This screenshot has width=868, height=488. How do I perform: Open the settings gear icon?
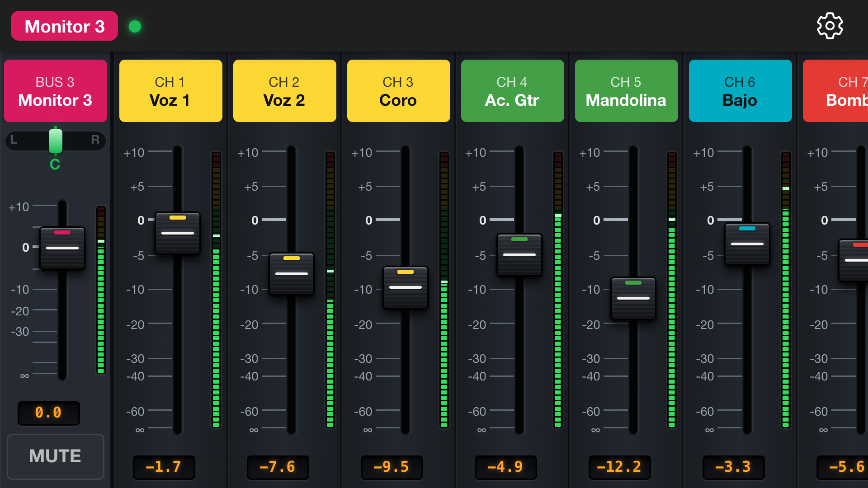(830, 26)
